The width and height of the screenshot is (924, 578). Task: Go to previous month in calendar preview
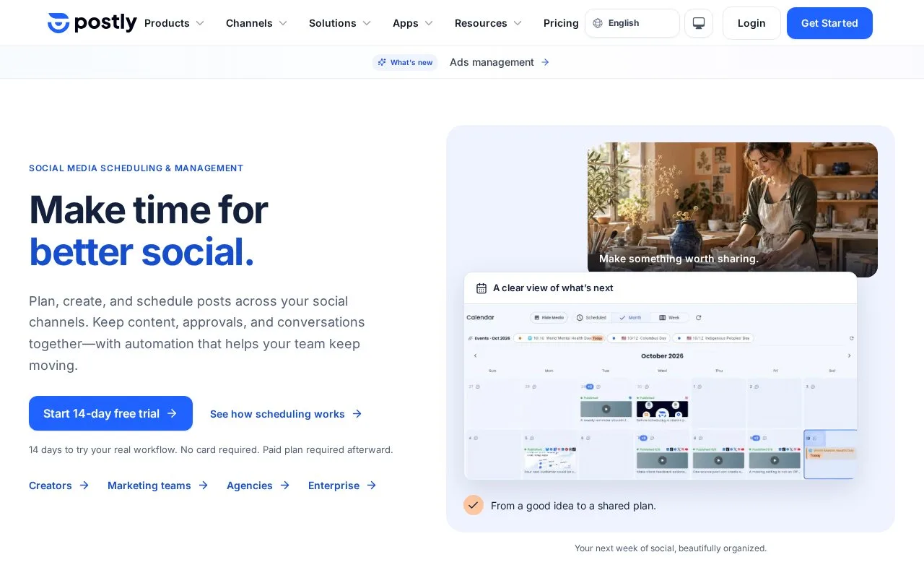tap(475, 355)
